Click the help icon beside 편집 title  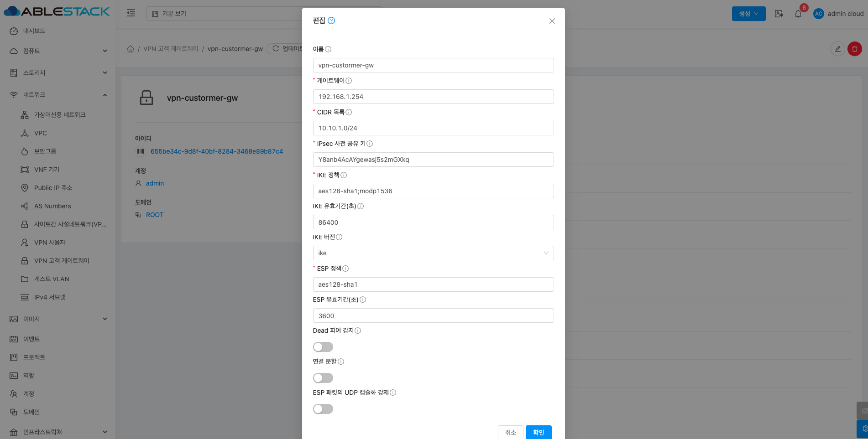point(331,21)
